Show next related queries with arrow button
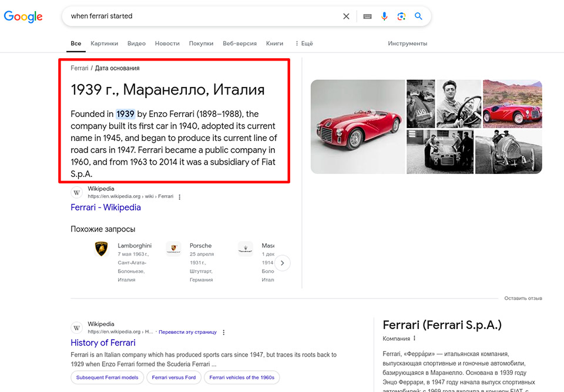This screenshot has width=564, height=392. (x=283, y=263)
